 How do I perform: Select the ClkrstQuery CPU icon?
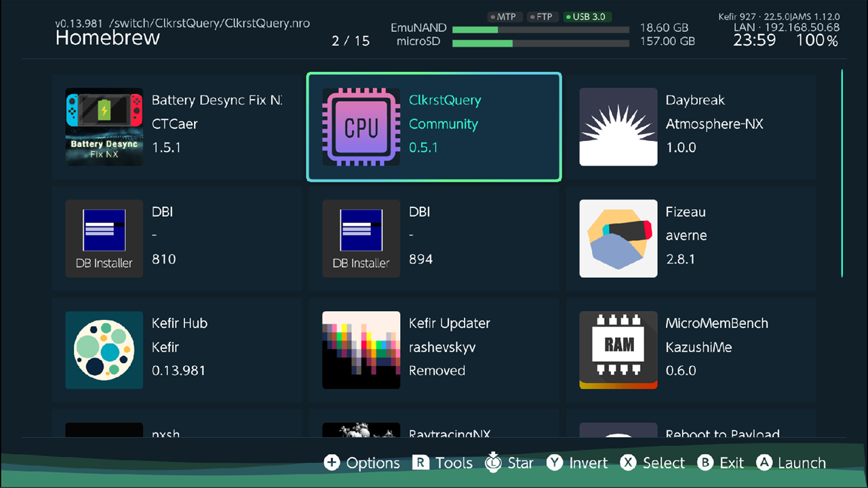[x=361, y=127]
